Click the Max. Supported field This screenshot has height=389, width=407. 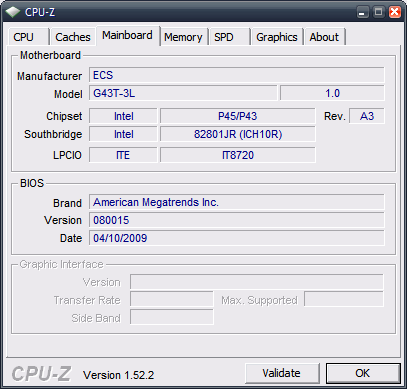pos(344,299)
